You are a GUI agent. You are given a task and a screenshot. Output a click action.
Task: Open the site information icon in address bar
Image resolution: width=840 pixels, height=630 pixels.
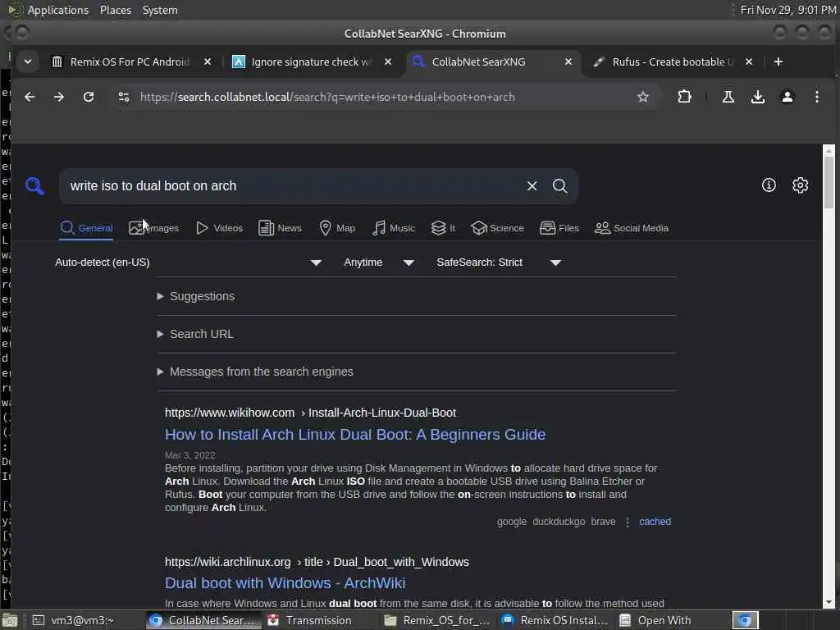point(124,97)
